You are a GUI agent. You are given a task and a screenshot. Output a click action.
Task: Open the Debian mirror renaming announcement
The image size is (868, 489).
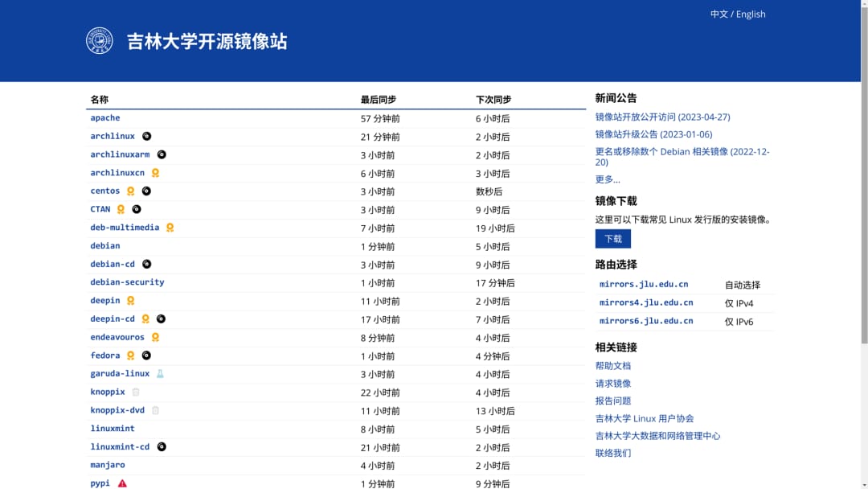682,157
